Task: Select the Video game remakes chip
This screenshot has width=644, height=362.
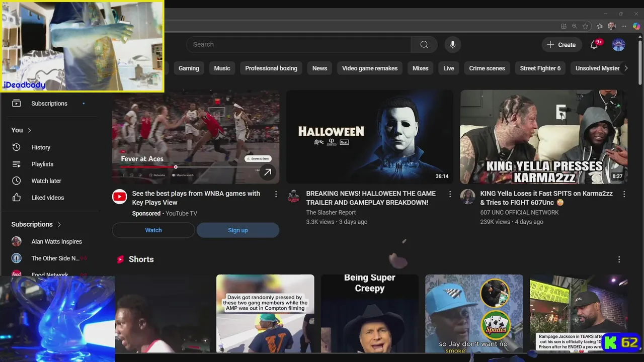Action: 370,68
